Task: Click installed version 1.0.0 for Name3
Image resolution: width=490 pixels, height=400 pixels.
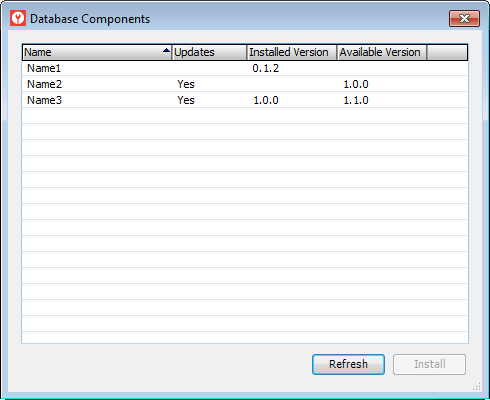Action: [x=266, y=100]
